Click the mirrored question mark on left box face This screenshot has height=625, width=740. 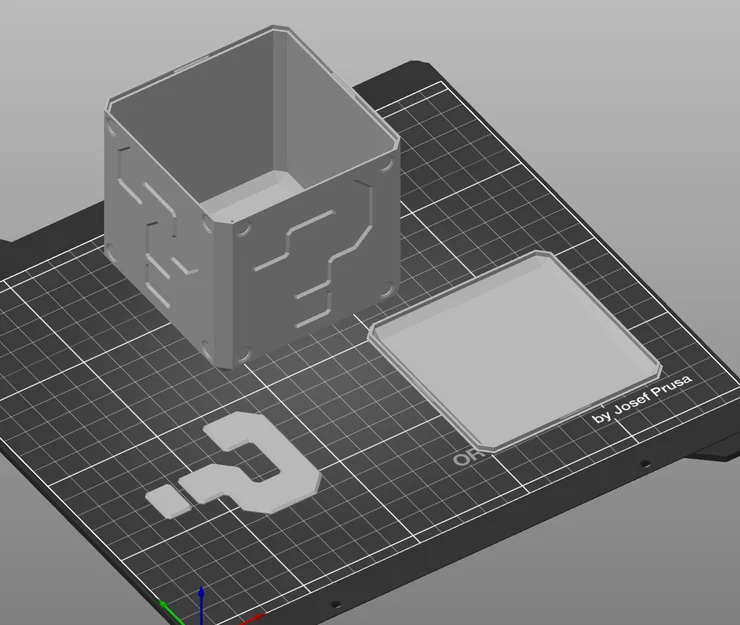tap(156, 227)
